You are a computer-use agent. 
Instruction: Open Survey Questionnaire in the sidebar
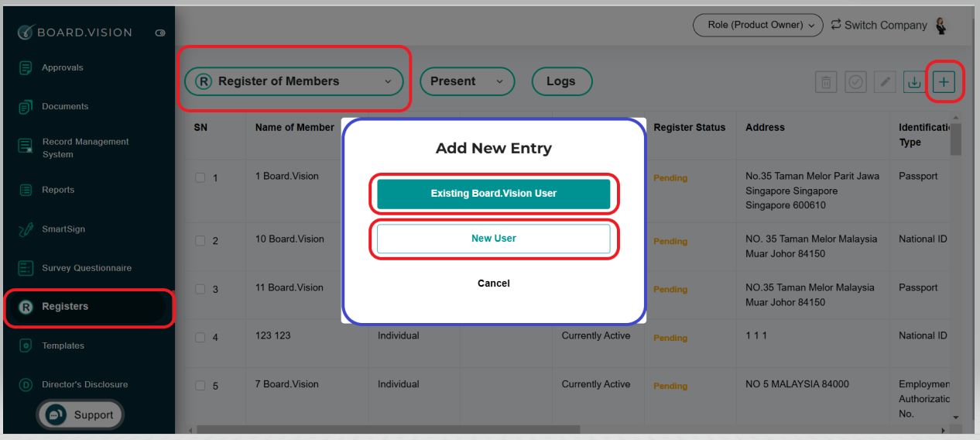(x=87, y=268)
